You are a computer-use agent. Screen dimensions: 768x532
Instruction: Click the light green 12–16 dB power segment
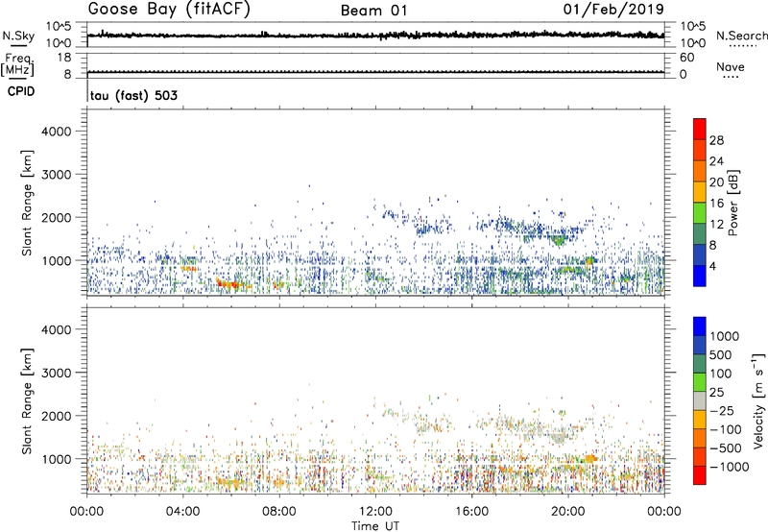point(700,213)
